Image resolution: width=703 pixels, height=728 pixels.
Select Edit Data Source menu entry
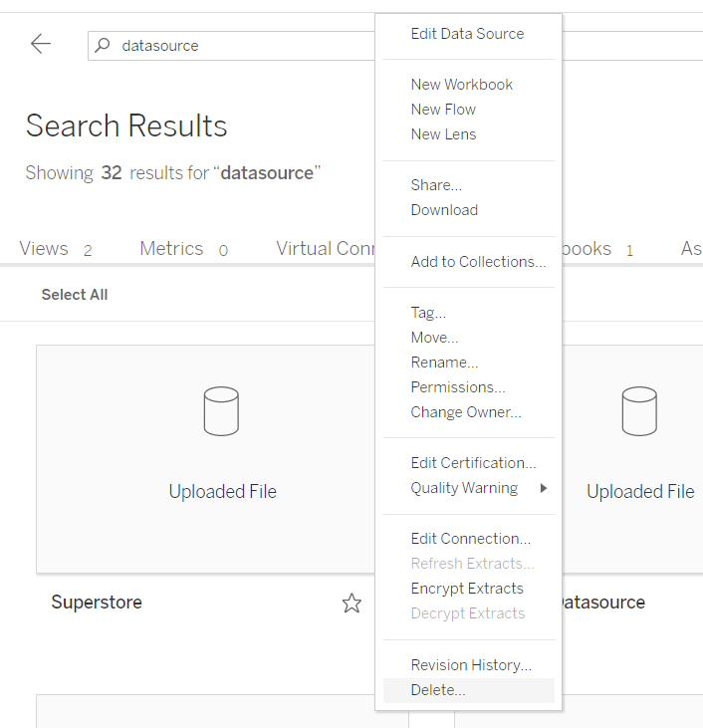(467, 34)
